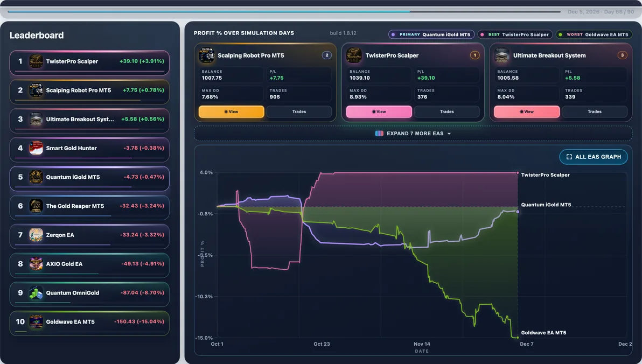Screen dimensions: 642x364
Task: Click Quantum iGold MT5 chart line label
Action: coord(546,205)
